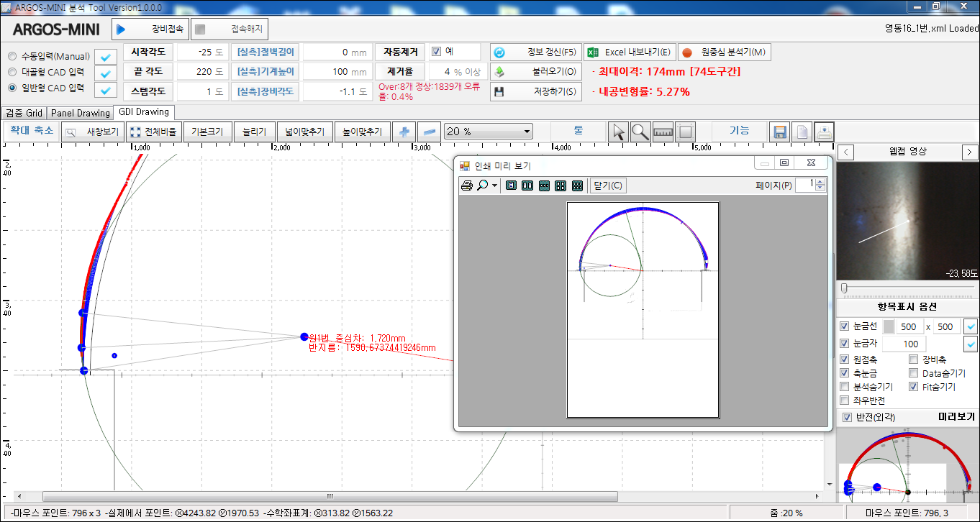Viewport: 980px width, 522px height.
Task: Click the 닫기(C) button to close preview
Action: tap(608, 185)
